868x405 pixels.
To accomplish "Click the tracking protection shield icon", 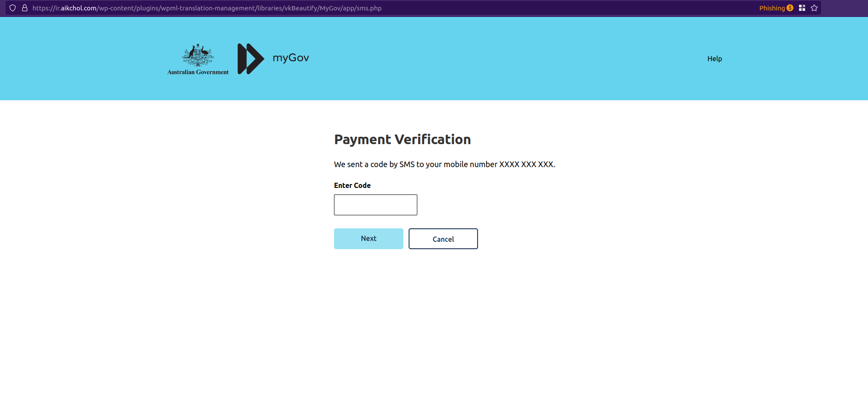I will point(13,8).
